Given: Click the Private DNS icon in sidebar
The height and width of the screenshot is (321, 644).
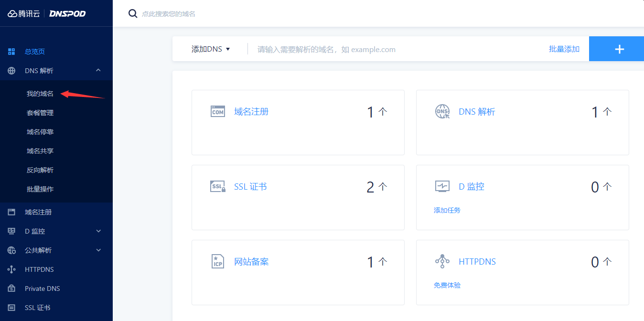Looking at the screenshot, I should tap(11, 289).
